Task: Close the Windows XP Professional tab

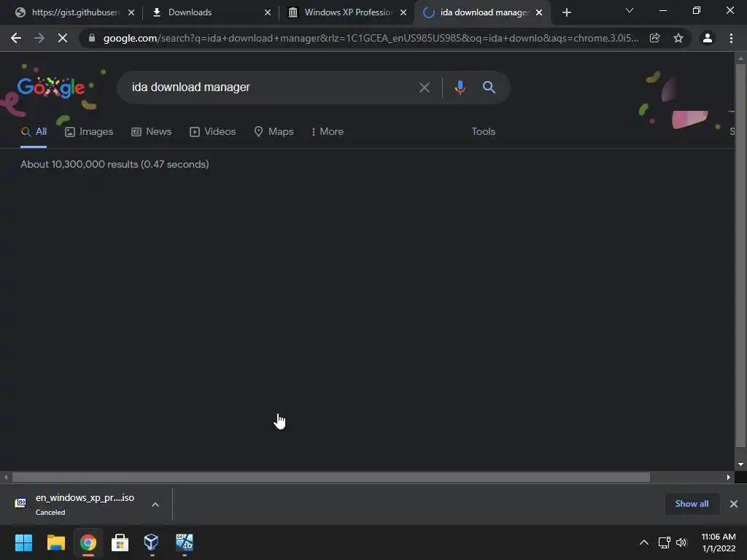Action: (x=403, y=12)
